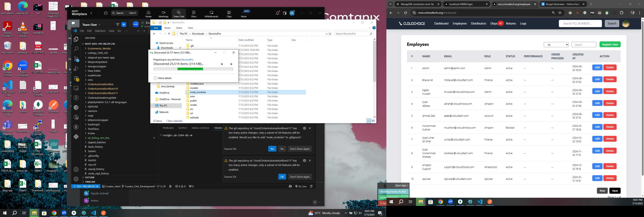This screenshot has height=217, width=644.
Task: Click the recycle progress bar
Action: coord(193,69)
